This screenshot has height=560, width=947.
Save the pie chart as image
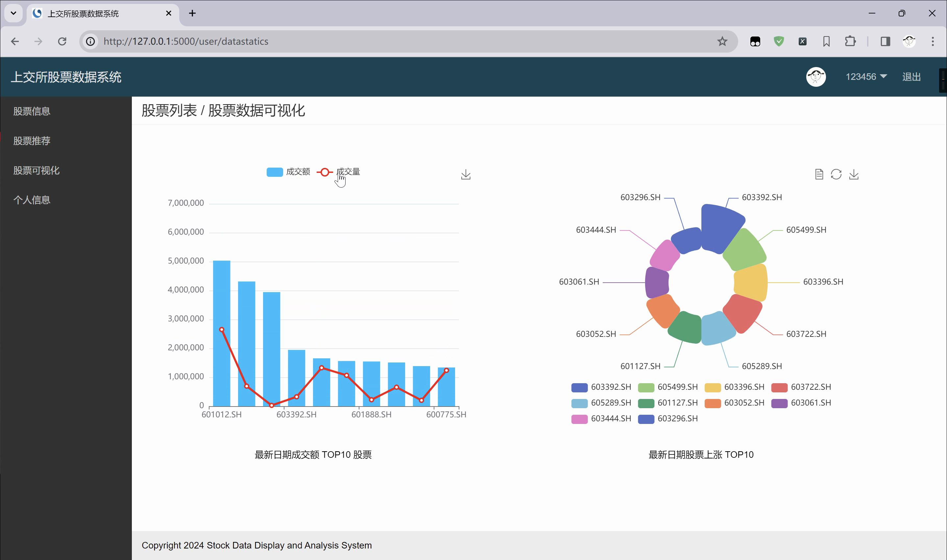(854, 174)
